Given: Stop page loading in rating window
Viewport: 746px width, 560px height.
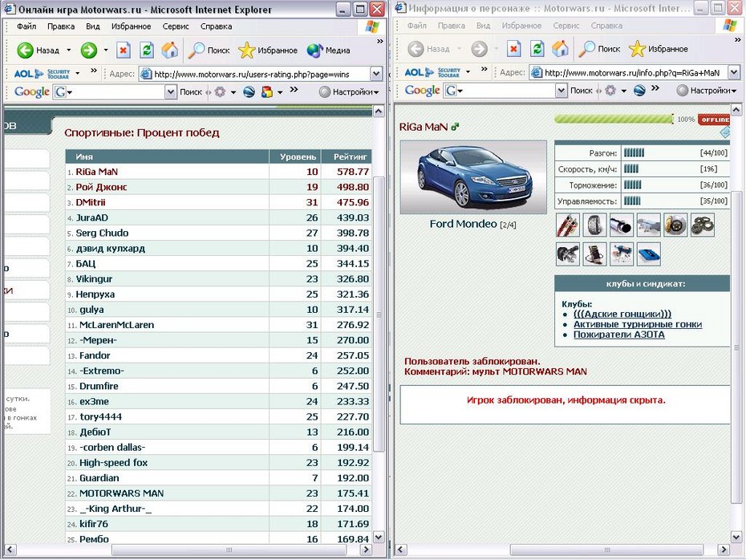Looking at the screenshot, I should [x=124, y=50].
